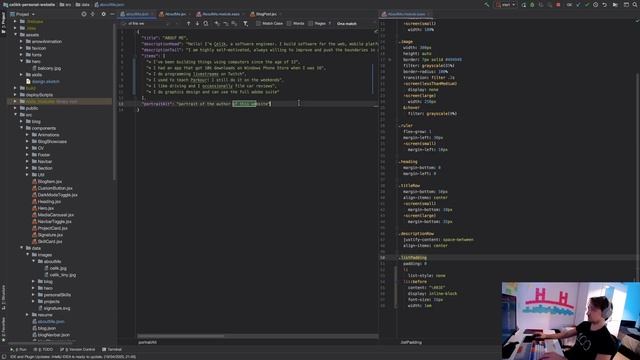The image size is (640, 360).
Task: Expand the public folder
Action: (16, 108)
